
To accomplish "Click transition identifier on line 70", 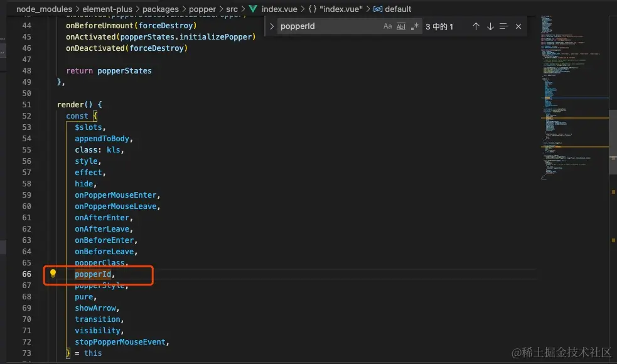I will pos(97,319).
